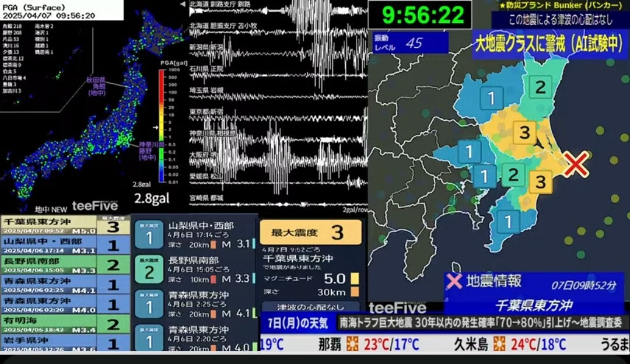Click the 大地震クラスに警戒 AI warning banner
This screenshot has height=364, width=630.
pyautogui.click(x=549, y=46)
